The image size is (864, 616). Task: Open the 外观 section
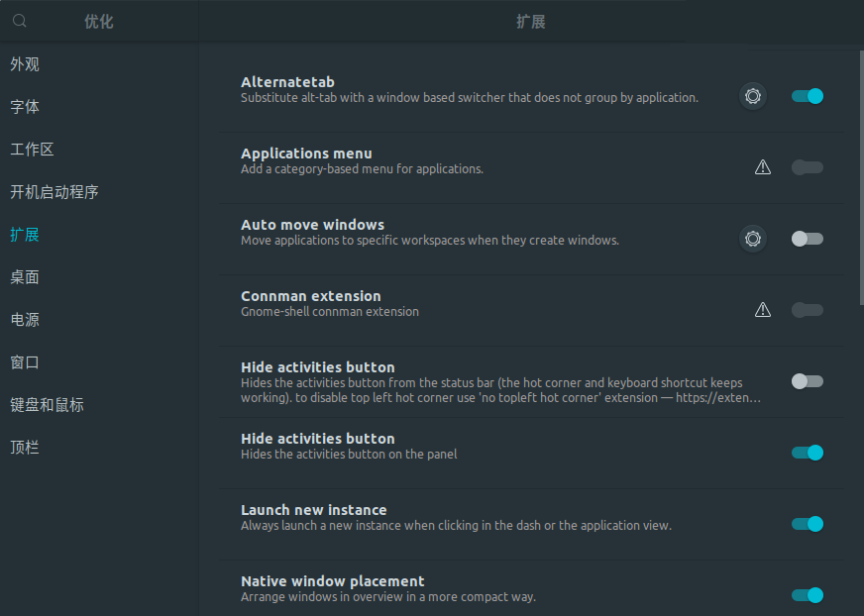[25, 64]
